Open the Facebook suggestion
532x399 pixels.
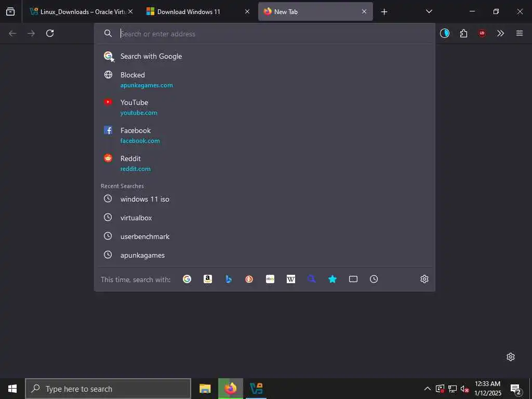(x=264, y=135)
